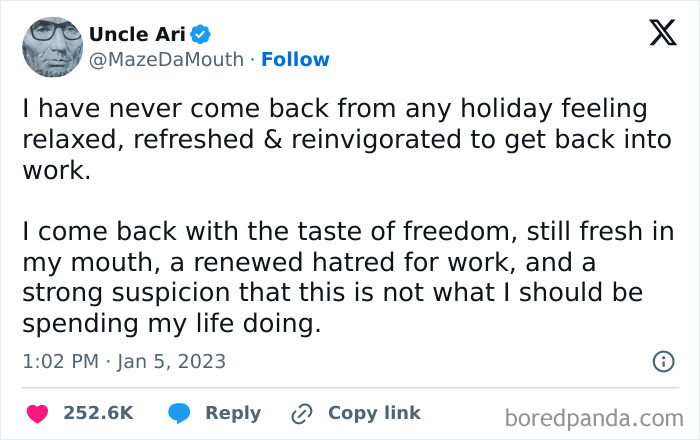The image size is (700, 440).
Task: Click the blue reply bubble icon
Action: coord(180,413)
